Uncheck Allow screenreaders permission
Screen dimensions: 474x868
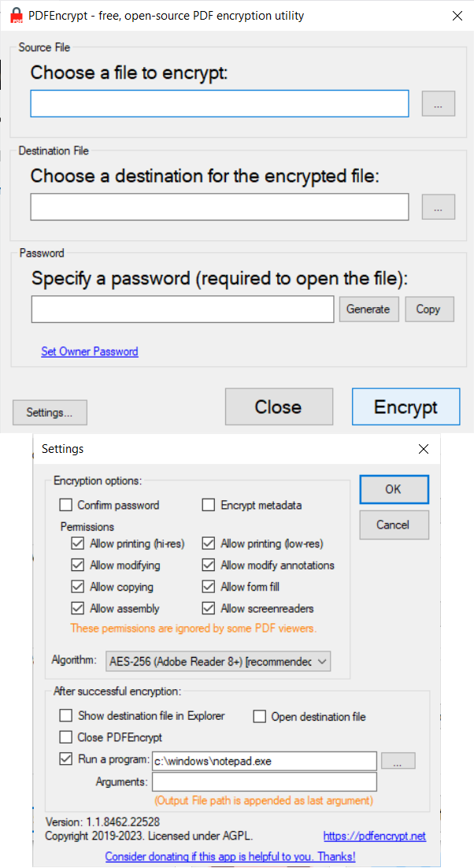tap(209, 607)
